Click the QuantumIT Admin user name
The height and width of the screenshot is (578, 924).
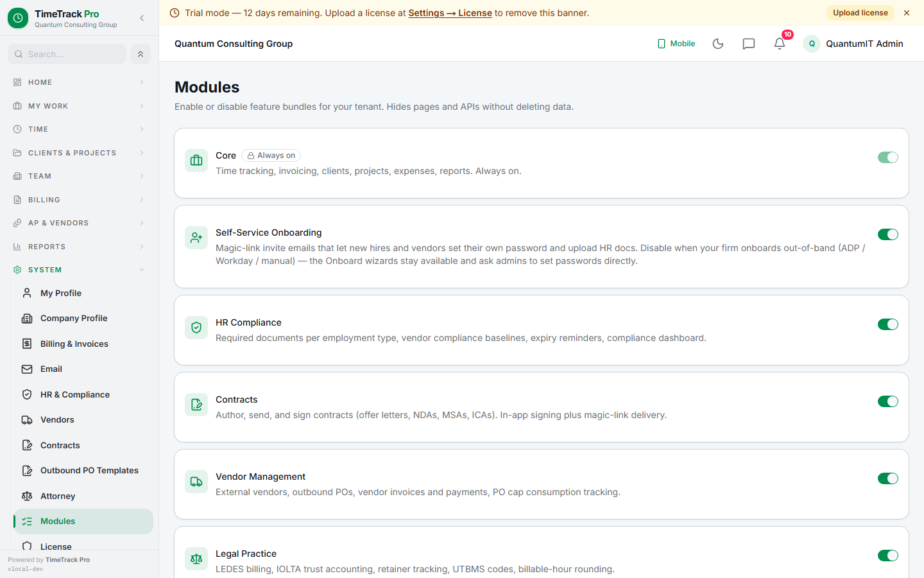[x=864, y=44]
